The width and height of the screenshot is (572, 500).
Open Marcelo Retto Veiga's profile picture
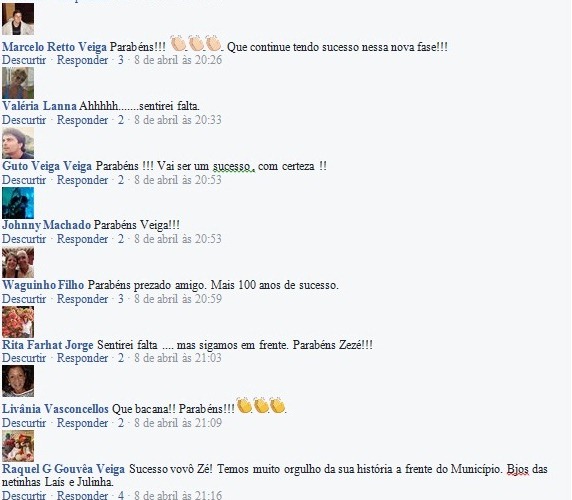pyautogui.click(x=18, y=19)
